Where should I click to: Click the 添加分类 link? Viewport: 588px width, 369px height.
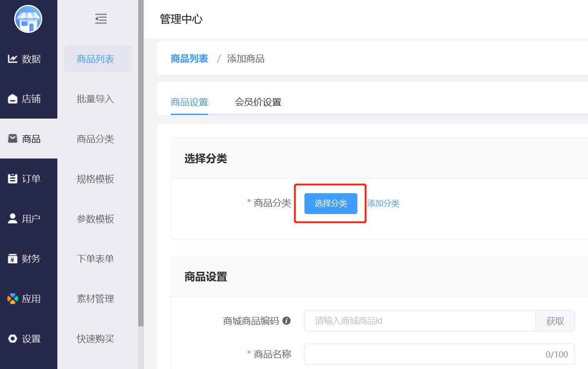tap(383, 203)
